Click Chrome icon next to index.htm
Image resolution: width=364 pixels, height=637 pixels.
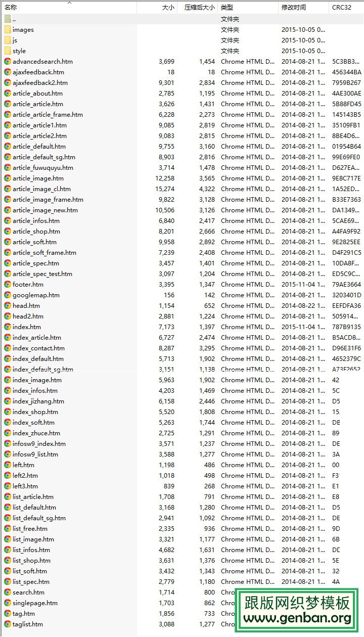point(8,327)
